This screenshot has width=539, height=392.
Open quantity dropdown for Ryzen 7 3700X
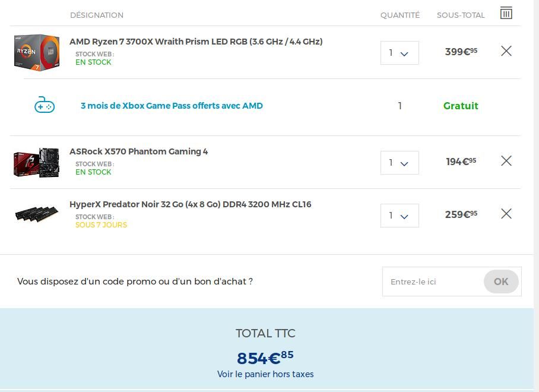(x=400, y=53)
